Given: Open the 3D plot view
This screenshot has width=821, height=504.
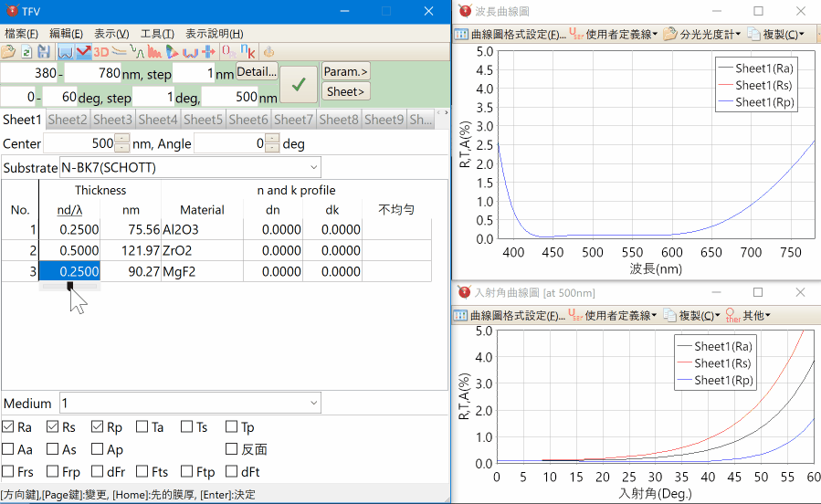Looking at the screenshot, I should 101,52.
